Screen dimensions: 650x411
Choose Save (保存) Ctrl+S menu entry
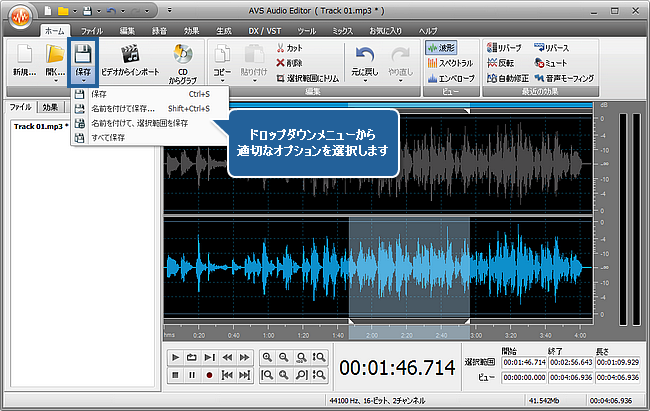coord(150,94)
